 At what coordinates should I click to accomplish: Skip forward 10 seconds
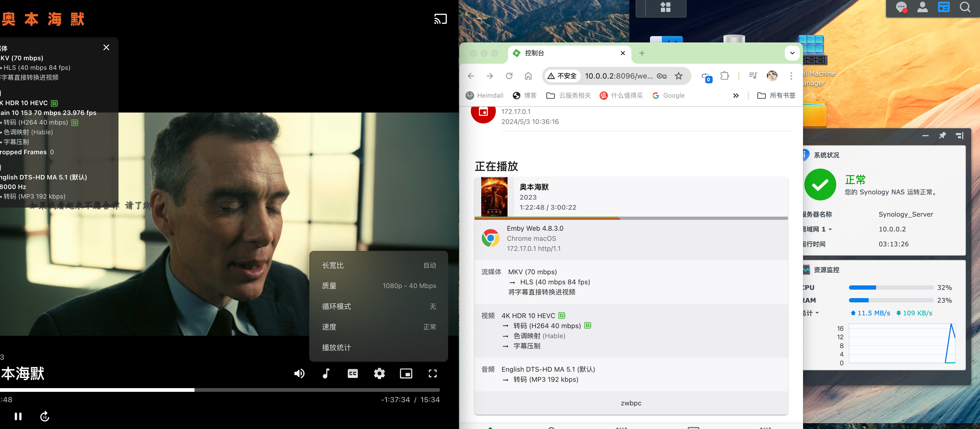coord(45,417)
